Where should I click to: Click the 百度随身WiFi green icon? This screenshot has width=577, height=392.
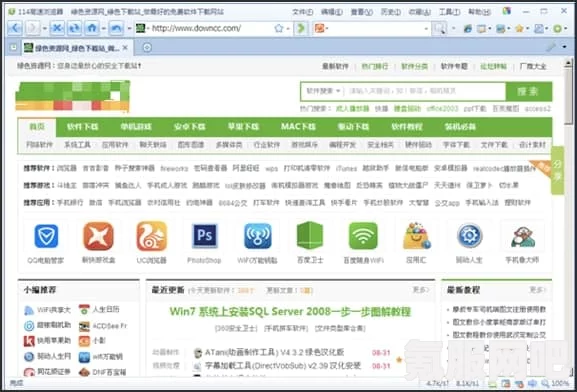tap(363, 236)
